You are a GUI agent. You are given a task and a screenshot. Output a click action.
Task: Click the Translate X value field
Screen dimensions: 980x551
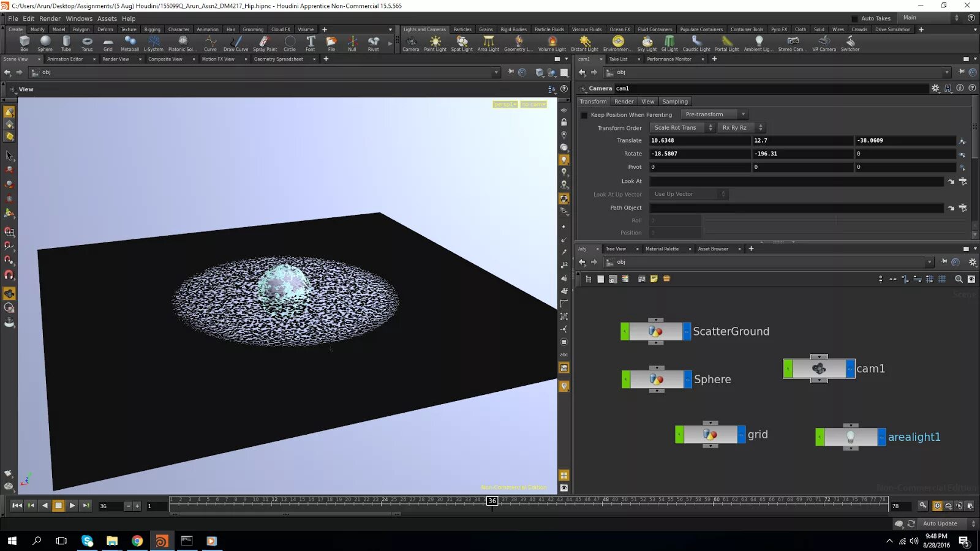[699, 141]
